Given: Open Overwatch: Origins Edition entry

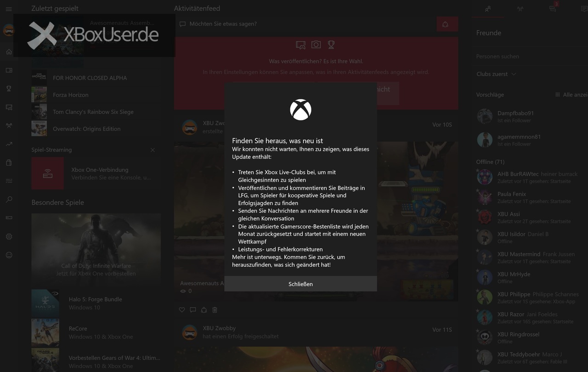Looking at the screenshot, I should [x=96, y=129].
